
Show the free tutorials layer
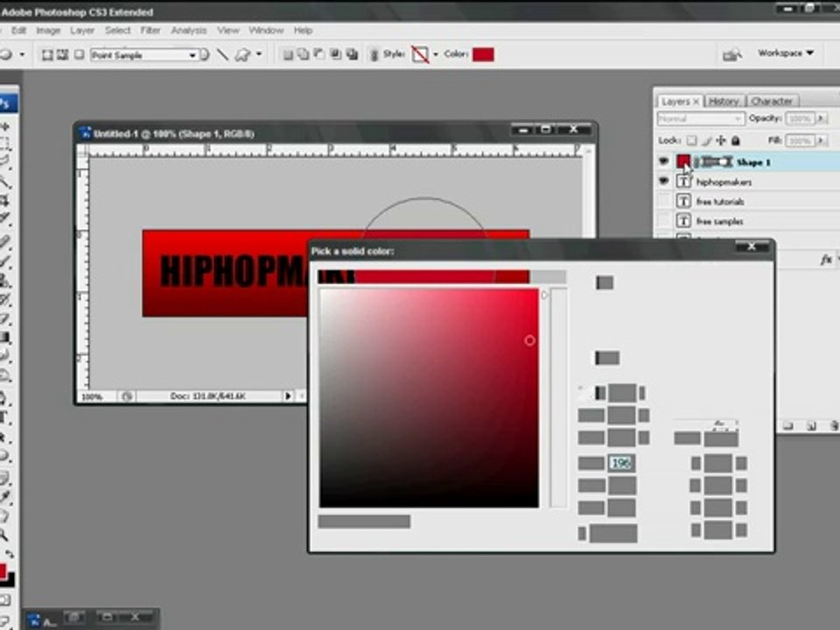663,201
